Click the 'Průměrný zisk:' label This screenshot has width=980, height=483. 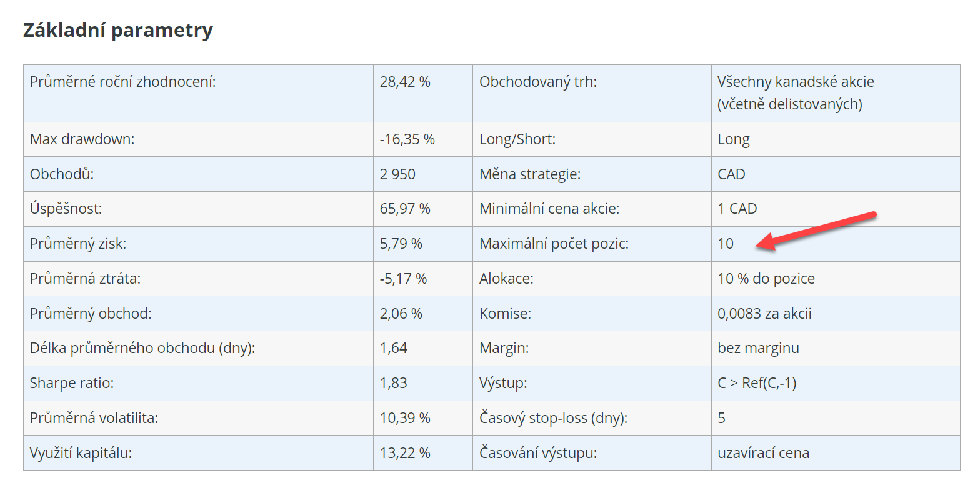[x=78, y=244]
